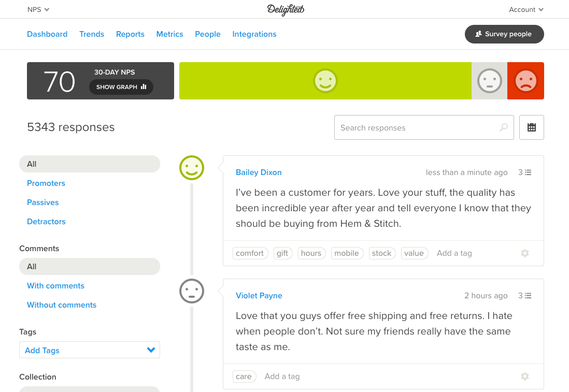The width and height of the screenshot is (569, 392).
Task: Open gear settings on Bailey Dixon response
Action: (x=525, y=253)
